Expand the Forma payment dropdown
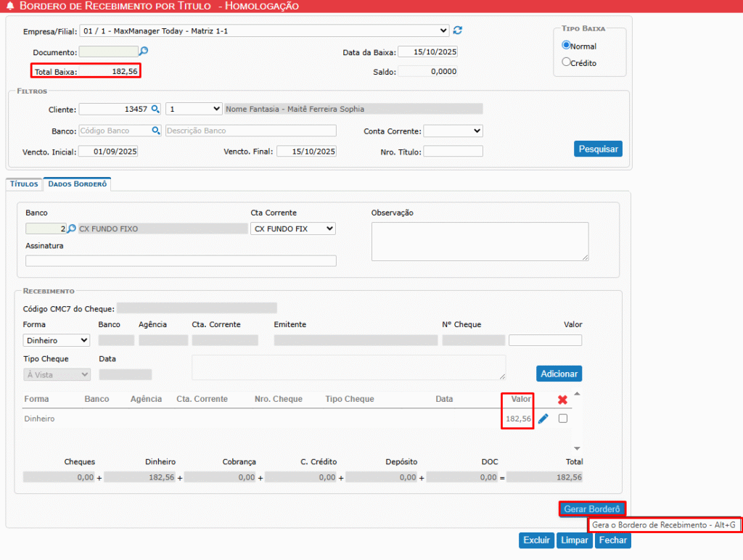This screenshot has width=743, height=560. click(57, 340)
